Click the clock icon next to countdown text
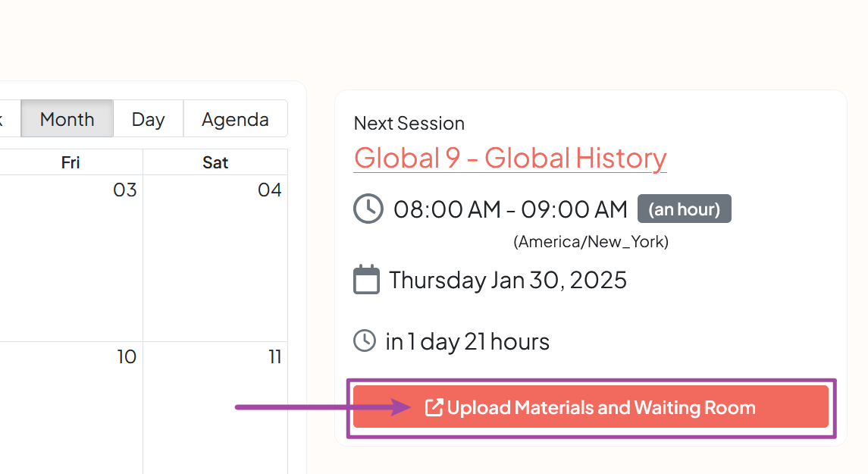Image resolution: width=868 pixels, height=474 pixels. point(365,341)
